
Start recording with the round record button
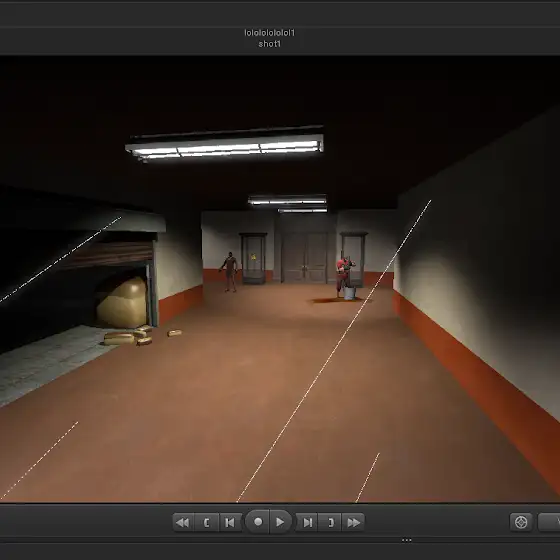coord(258,522)
